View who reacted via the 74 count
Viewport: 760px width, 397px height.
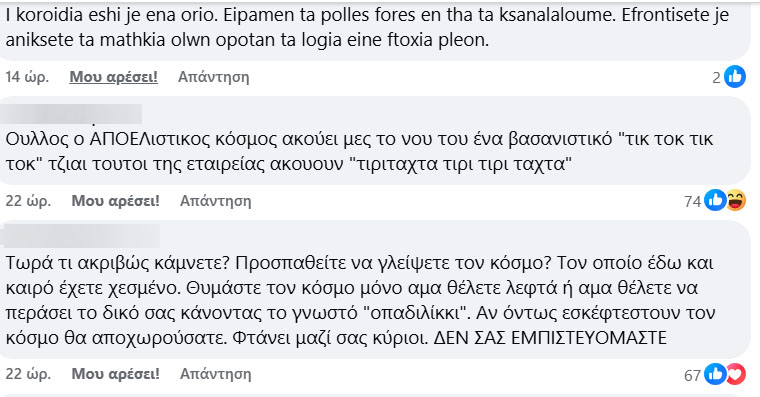[693, 201]
